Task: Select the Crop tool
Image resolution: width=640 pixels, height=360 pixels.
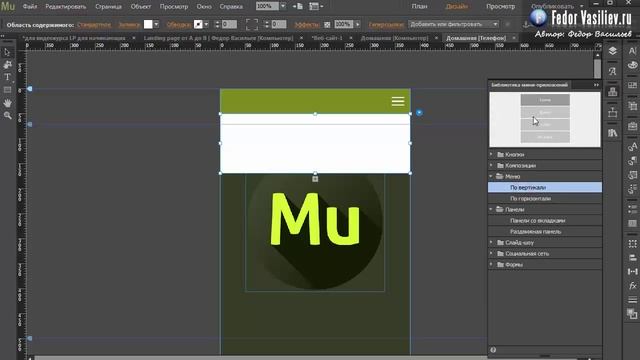Action: point(7,65)
